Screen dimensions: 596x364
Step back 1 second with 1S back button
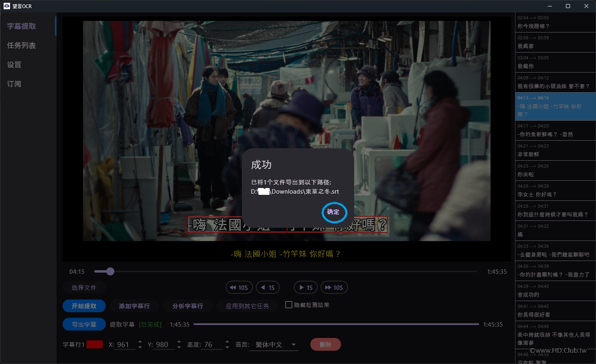coord(268,287)
